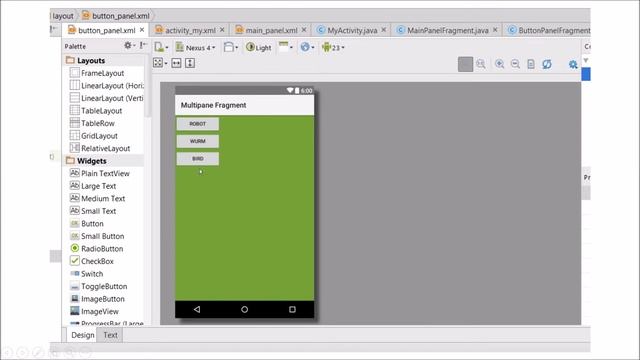Select the CheckBox widget
Screen dimensions: 640x360
[92, 261]
